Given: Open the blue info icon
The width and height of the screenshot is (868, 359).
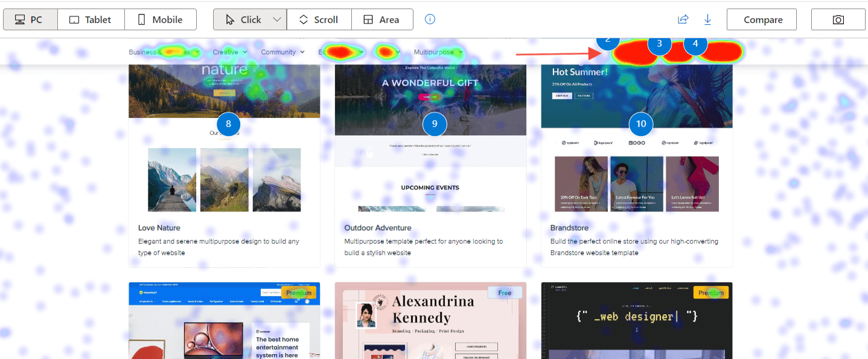Looking at the screenshot, I should 430,19.
